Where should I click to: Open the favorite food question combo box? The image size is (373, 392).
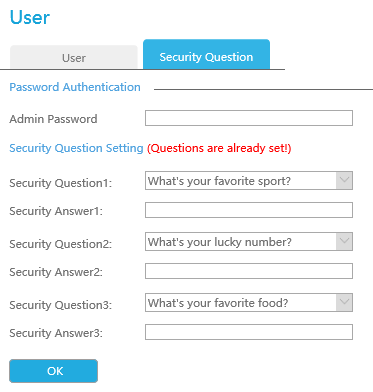tap(249, 303)
